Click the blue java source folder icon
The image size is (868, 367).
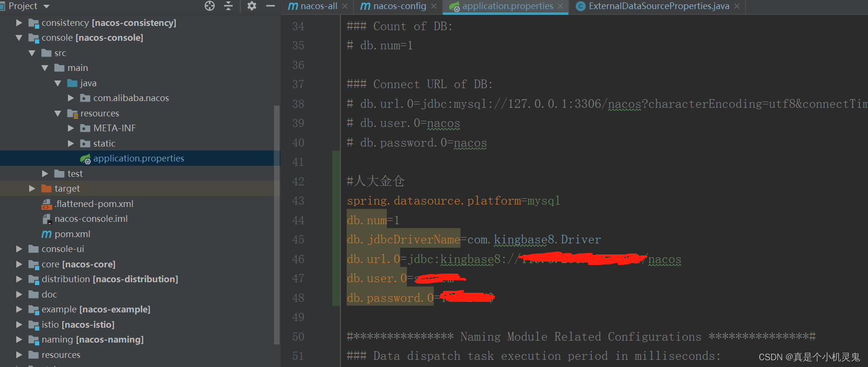pos(72,83)
